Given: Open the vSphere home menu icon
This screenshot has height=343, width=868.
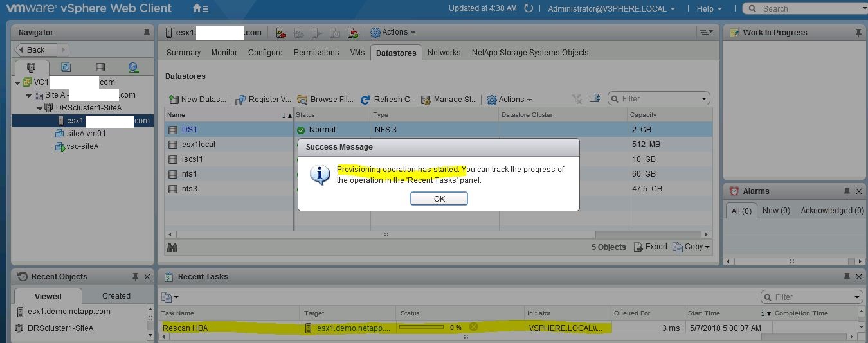Looking at the screenshot, I should [x=201, y=8].
